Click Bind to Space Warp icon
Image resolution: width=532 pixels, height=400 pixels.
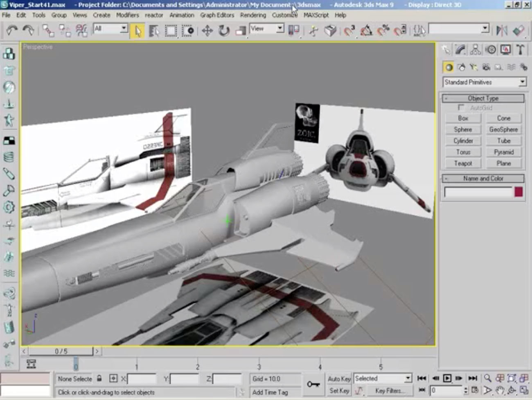pyautogui.click(x=81, y=31)
